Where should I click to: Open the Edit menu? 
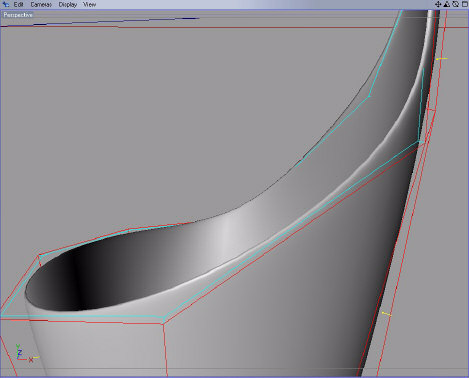[x=18, y=5]
